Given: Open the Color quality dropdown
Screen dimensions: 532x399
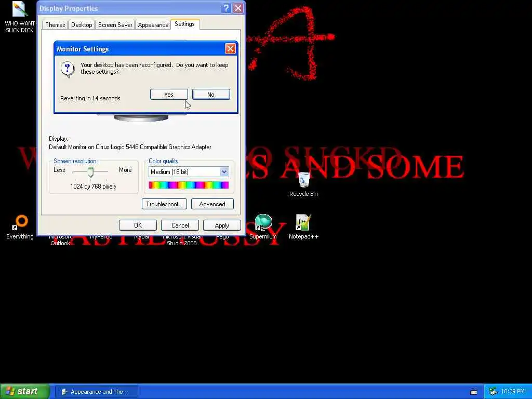Looking at the screenshot, I should (x=224, y=171).
